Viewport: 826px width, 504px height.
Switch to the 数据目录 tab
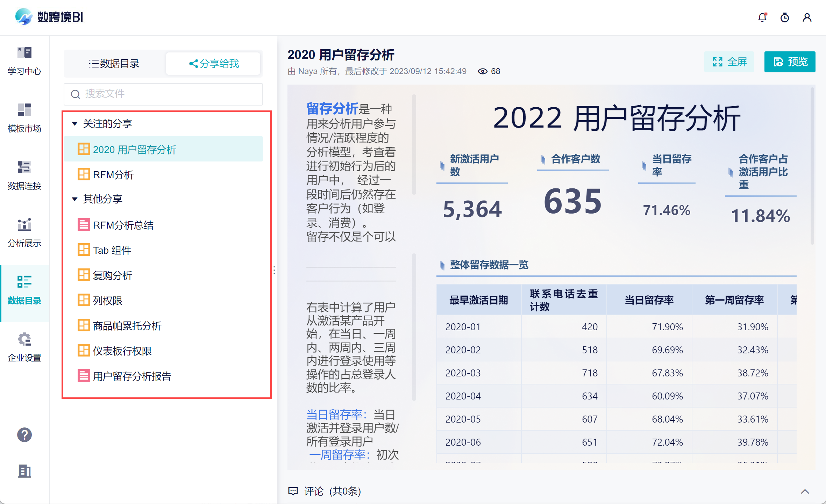(x=114, y=64)
